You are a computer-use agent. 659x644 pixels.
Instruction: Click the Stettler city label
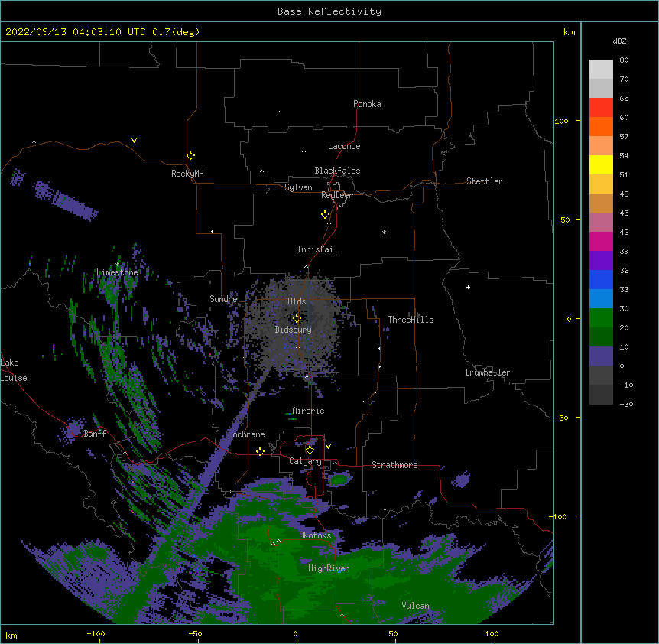click(x=485, y=181)
